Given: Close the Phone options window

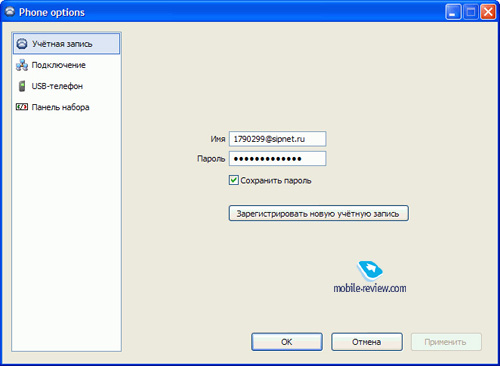Looking at the screenshot, I should pos(488,12).
